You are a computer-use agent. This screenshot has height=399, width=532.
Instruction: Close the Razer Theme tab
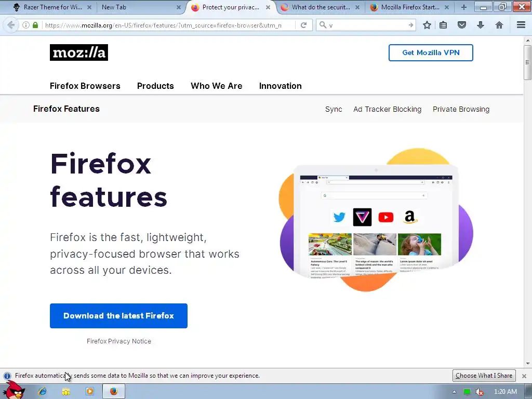pos(89,7)
